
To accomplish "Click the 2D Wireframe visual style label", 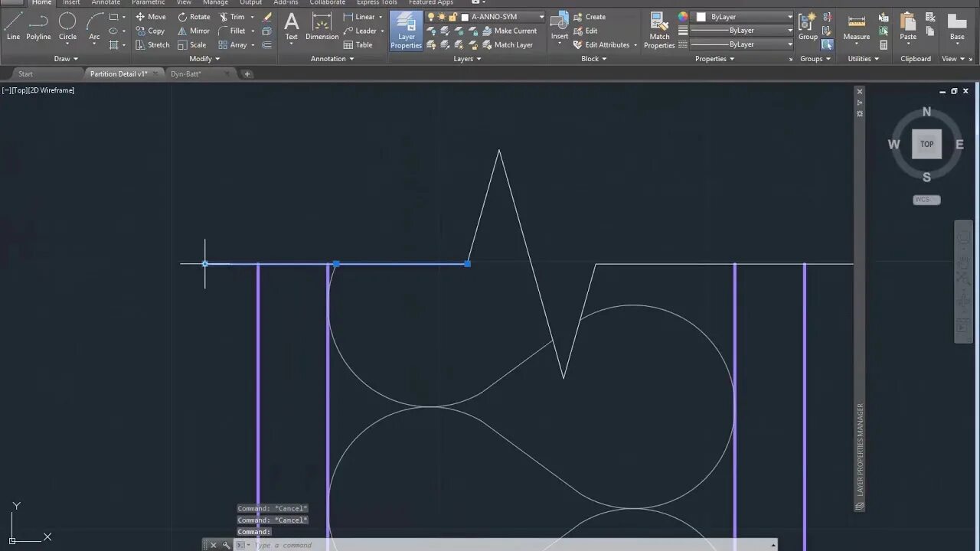I will pos(52,90).
